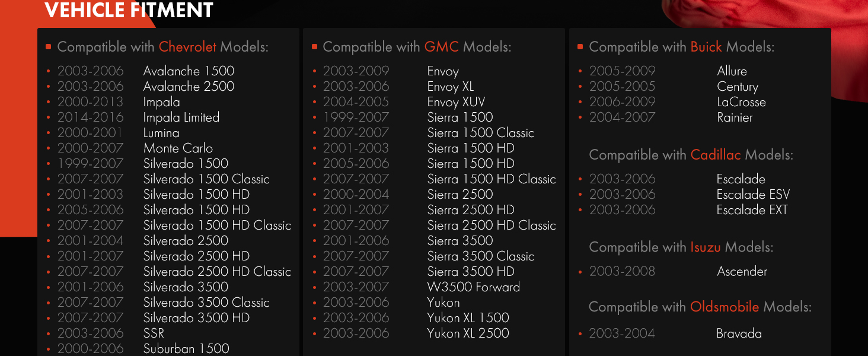Viewport: 868px width, 356px height.
Task: Click red square bullet beside Buick heading
Action: click(580, 47)
